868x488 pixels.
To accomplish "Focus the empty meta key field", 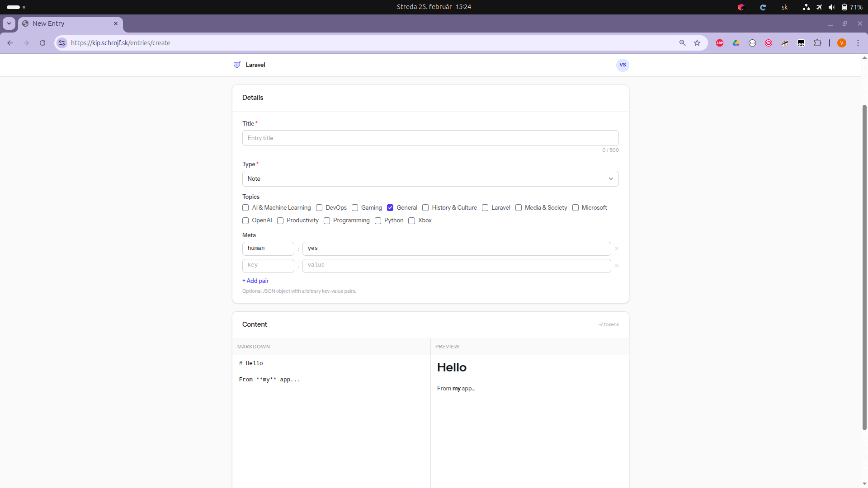I will [268, 266].
